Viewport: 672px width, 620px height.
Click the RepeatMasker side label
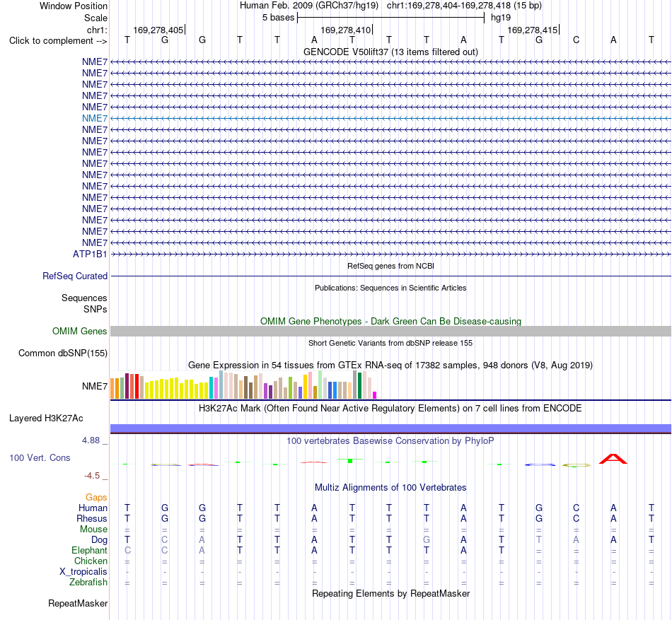pos(78,603)
